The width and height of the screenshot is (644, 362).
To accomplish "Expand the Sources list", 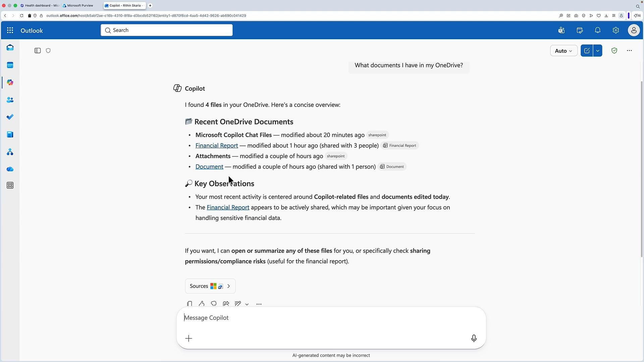I will pyautogui.click(x=210, y=286).
